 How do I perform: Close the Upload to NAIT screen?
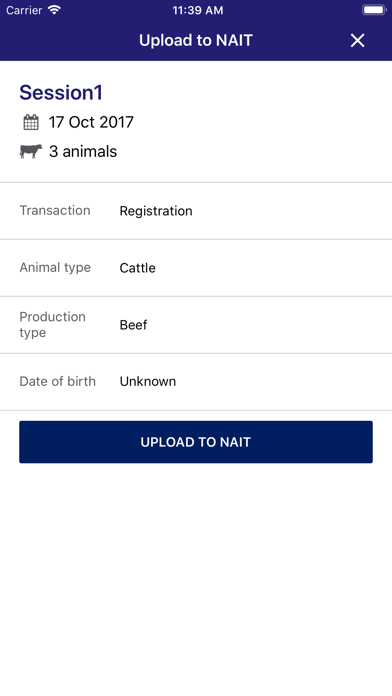(x=357, y=40)
